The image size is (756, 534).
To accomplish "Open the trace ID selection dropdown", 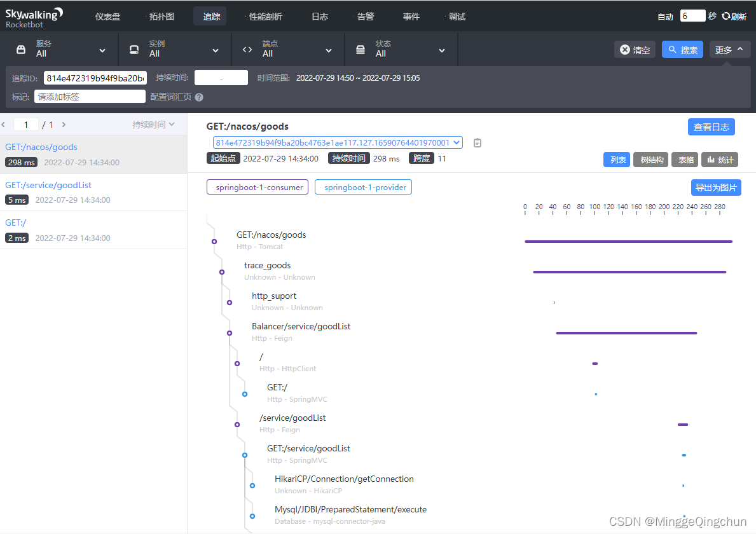I will point(338,143).
